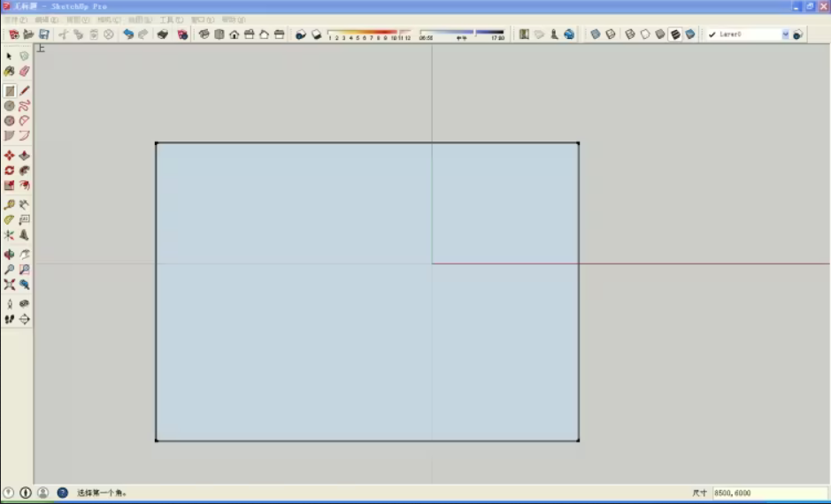Toggle the shadows display button

(301, 34)
